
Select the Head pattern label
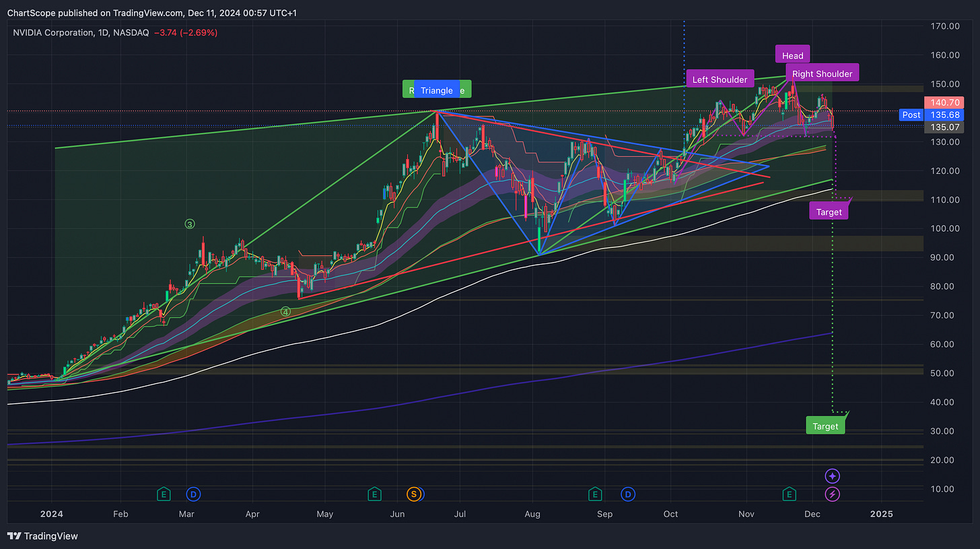point(792,56)
